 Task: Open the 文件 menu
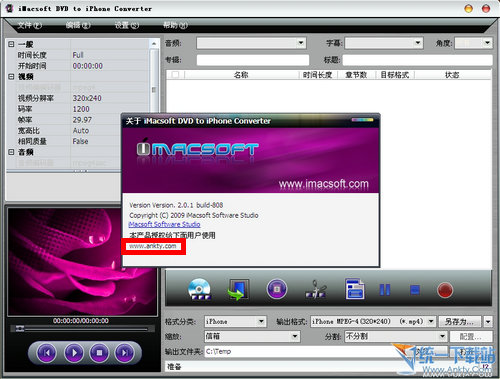[x=30, y=25]
